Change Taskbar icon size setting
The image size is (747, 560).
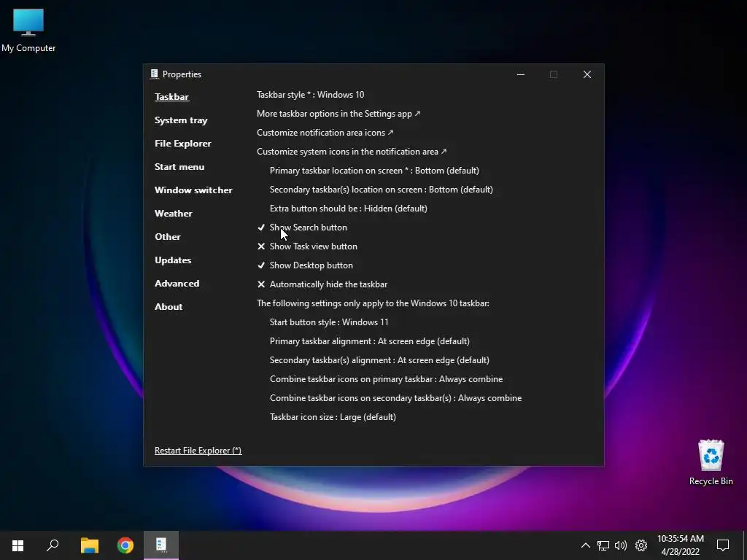(333, 417)
